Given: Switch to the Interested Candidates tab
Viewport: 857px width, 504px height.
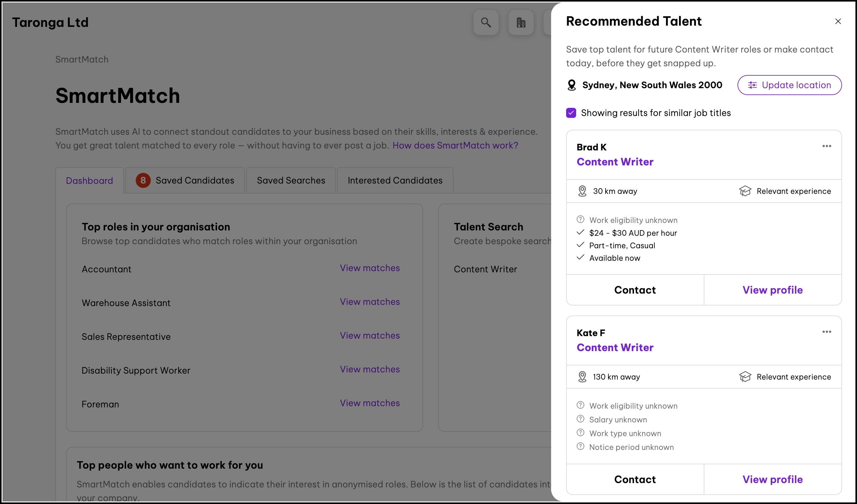Looking at the screenshot, I should point(395,180).
